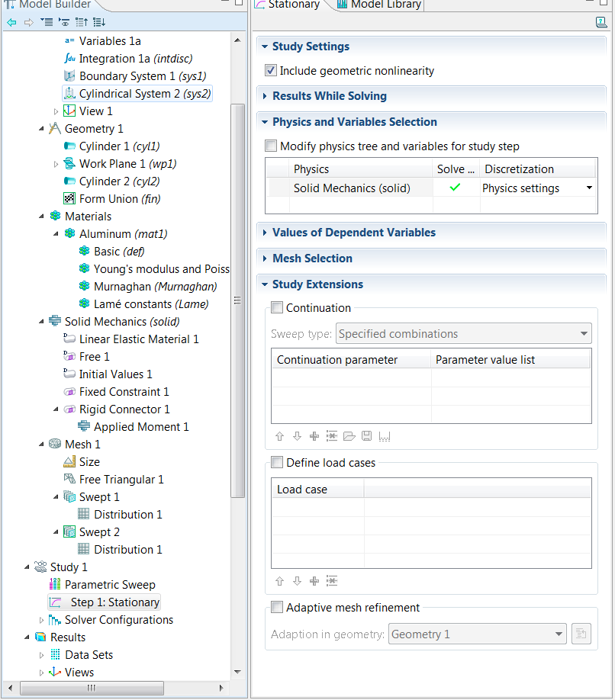Click the load from file icon under Continuation table
The image size is (615, 700).
click(349, 436)
